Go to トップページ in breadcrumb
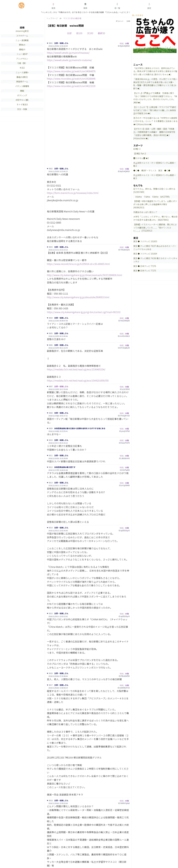The height and width of the screenshot is (868, 178). point(52,19)
